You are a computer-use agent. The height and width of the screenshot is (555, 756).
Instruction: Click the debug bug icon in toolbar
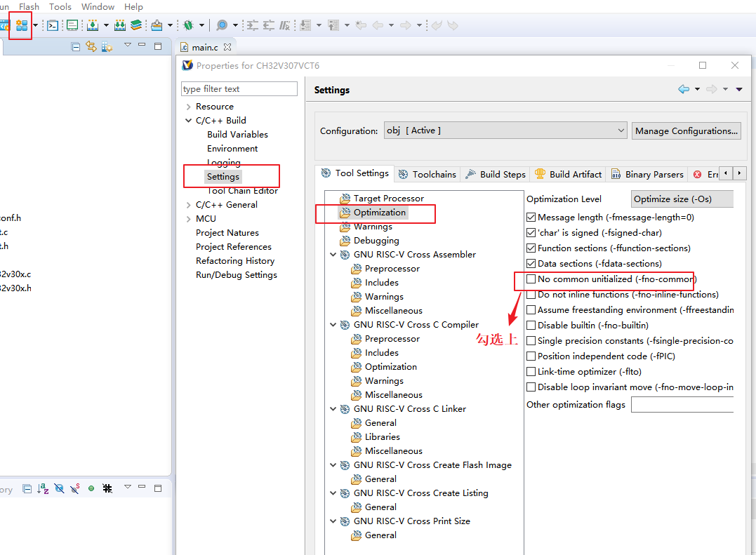tap(188, 25)
